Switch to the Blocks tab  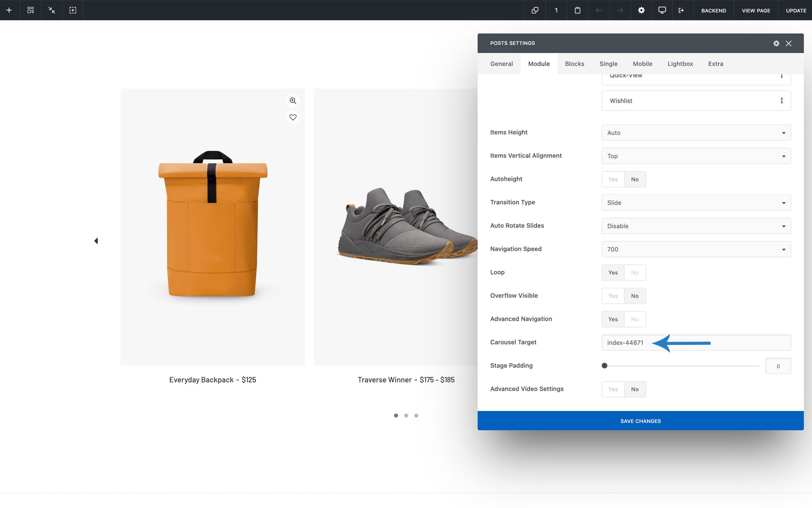[x=574, y=64]
